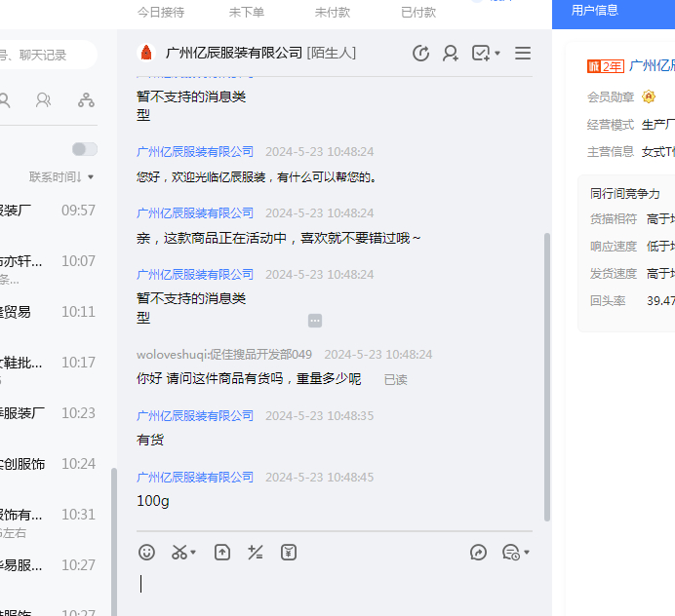Viewport: 675px width, 616px height.
Task: Click the scissors screenshot icon
Action: click(x=179, y=553)
